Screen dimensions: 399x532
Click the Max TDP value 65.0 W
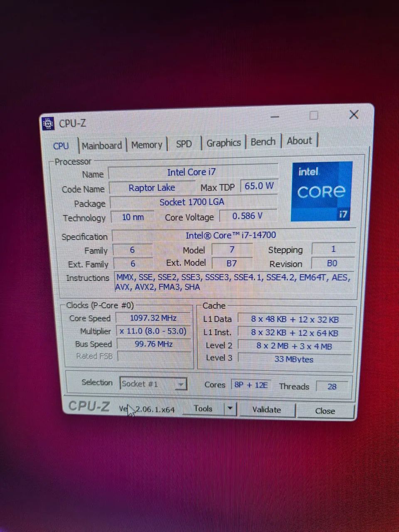pos(259,186)
